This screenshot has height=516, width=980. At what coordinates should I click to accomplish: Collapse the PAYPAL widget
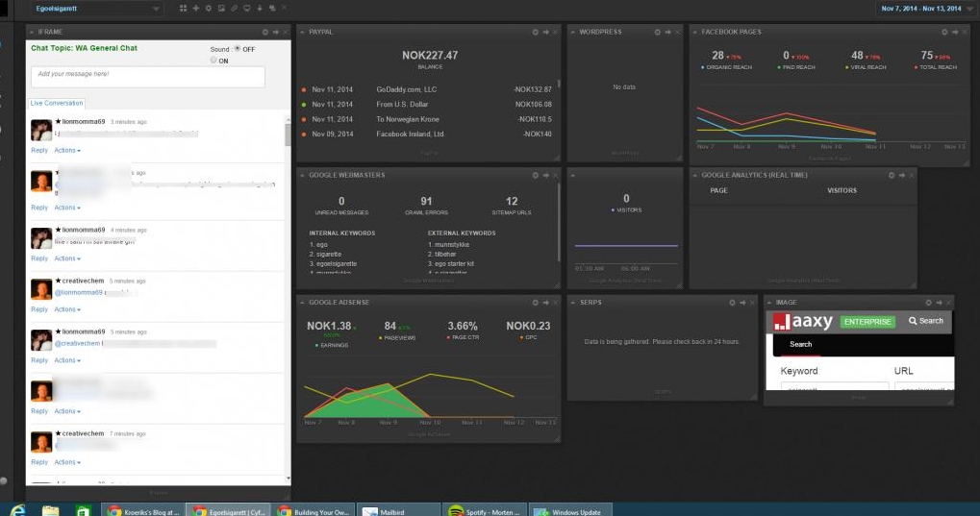pos(302,32)
